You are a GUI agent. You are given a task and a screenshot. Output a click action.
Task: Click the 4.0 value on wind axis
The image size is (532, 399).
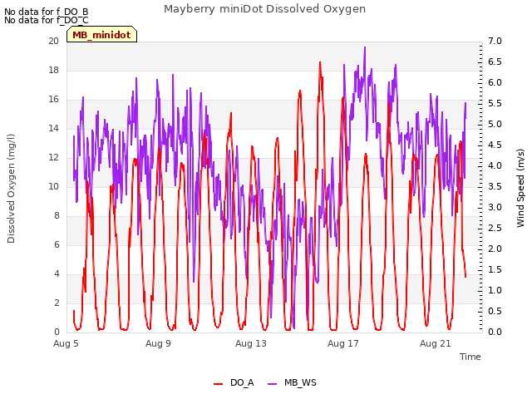pyautogui.click(x=495, y=165)
